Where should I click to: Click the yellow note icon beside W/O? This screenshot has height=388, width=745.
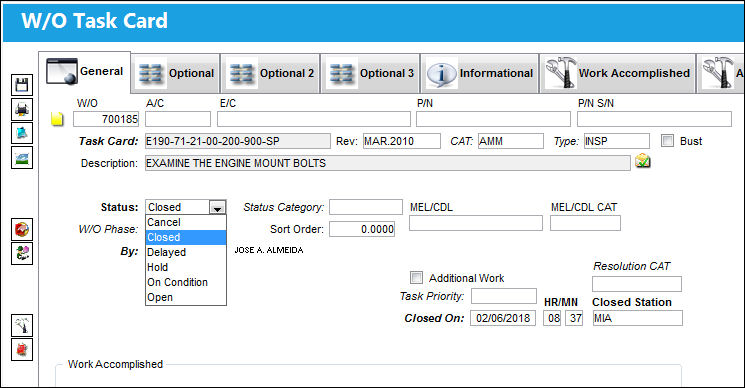point(57,119)
